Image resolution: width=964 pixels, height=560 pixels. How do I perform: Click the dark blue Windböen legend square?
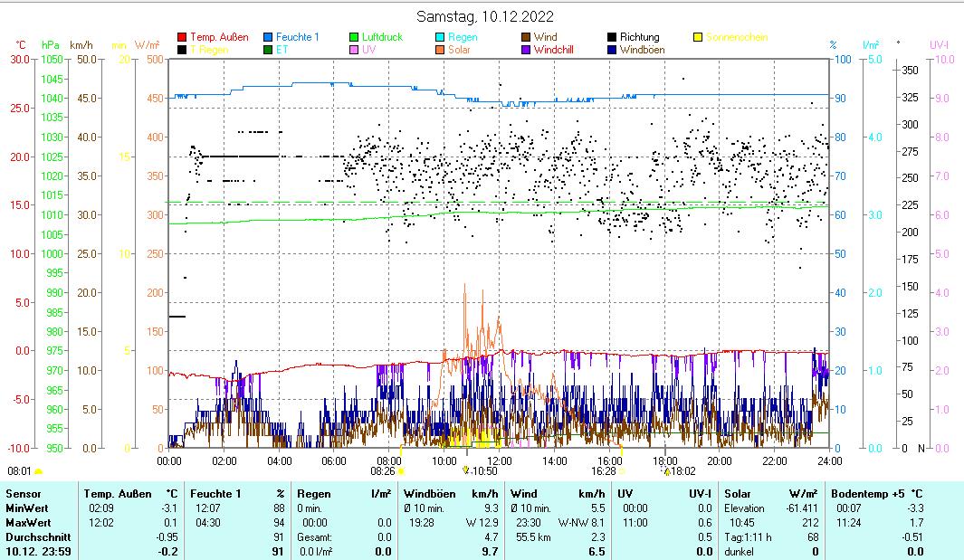[612, 51]
